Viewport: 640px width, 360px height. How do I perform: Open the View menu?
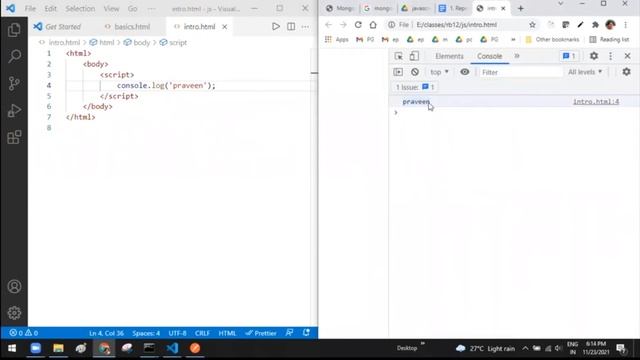(x=111, y=9)
